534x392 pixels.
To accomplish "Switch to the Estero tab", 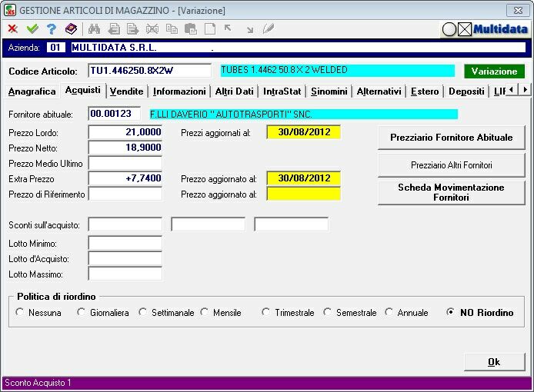I will [x=425, y=91].
